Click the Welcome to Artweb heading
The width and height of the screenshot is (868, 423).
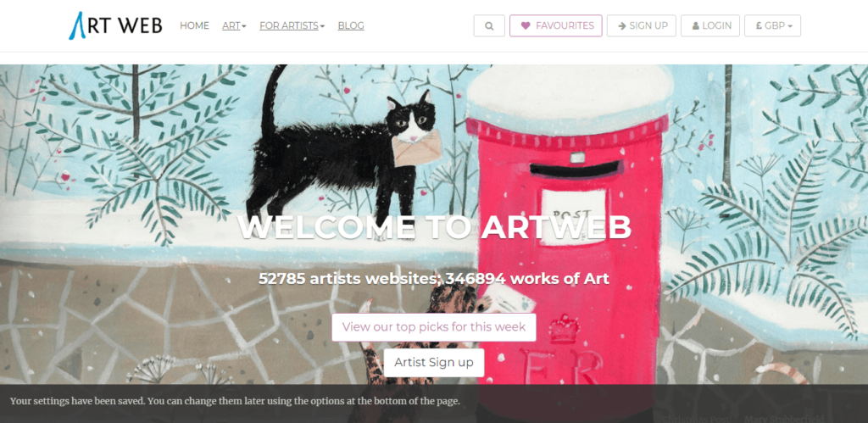(x=434, y=226)
